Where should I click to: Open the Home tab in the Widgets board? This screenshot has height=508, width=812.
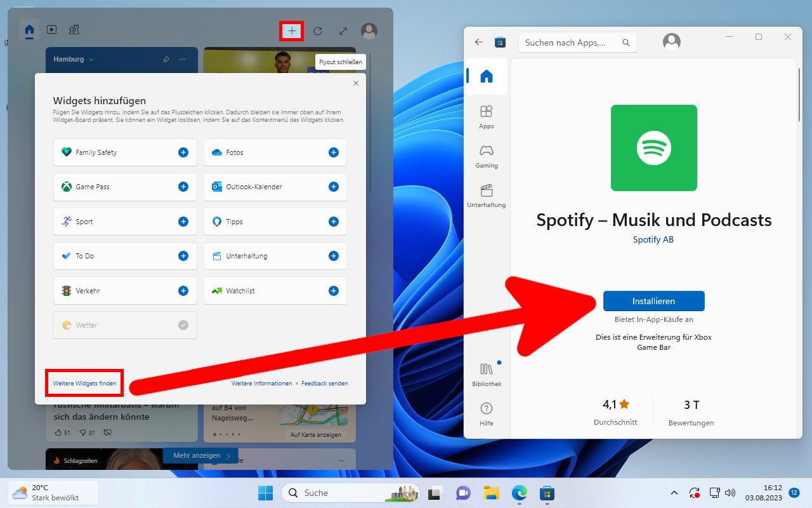pyautogui.click(x=29, y=29)
